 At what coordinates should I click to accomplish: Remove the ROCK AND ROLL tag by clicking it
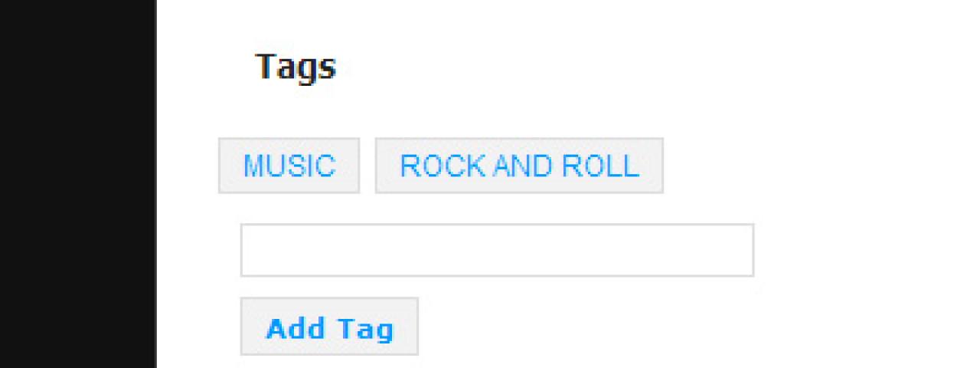point(519,166)
